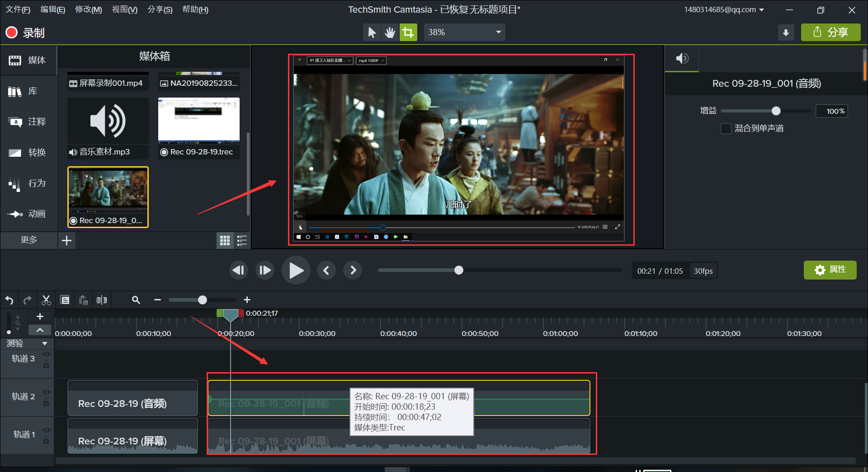Click the timeline playhead marker
The image size is (868, 472).
coord(231,315)
